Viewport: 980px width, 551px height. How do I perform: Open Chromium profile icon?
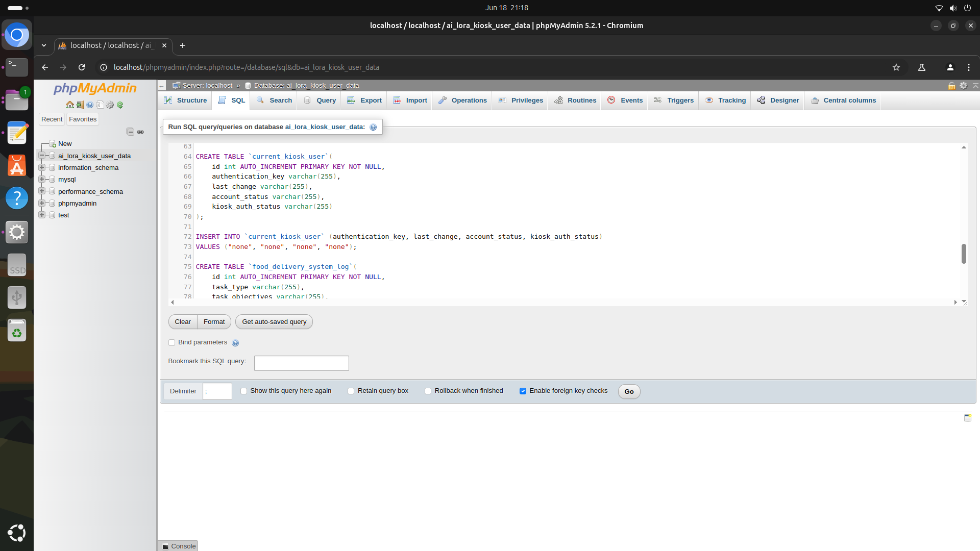tap(950, 67)
